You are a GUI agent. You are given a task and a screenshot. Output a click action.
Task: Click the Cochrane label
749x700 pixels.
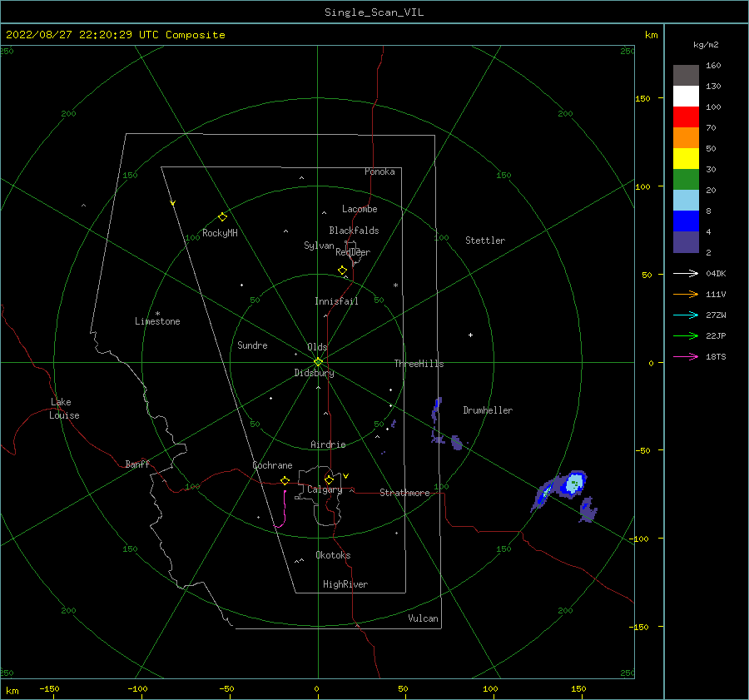click(x=272, y=465)
